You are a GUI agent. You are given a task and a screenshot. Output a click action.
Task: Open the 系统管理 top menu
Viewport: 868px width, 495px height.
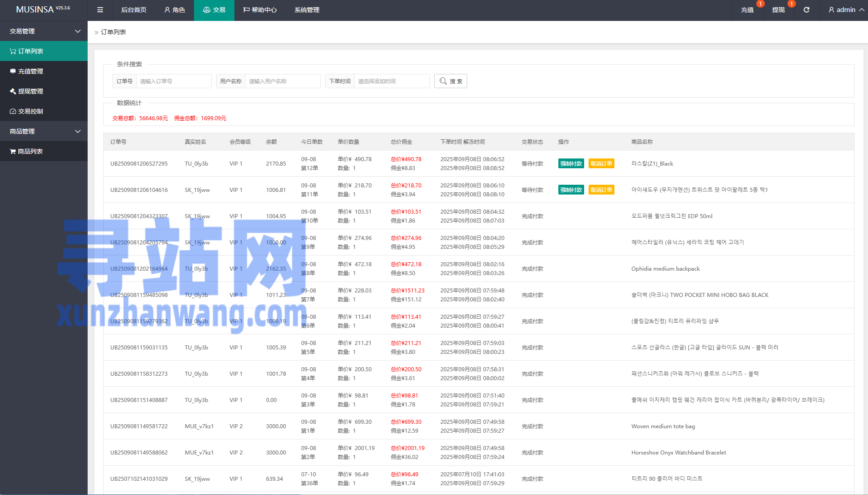click(x=307, y=10)
